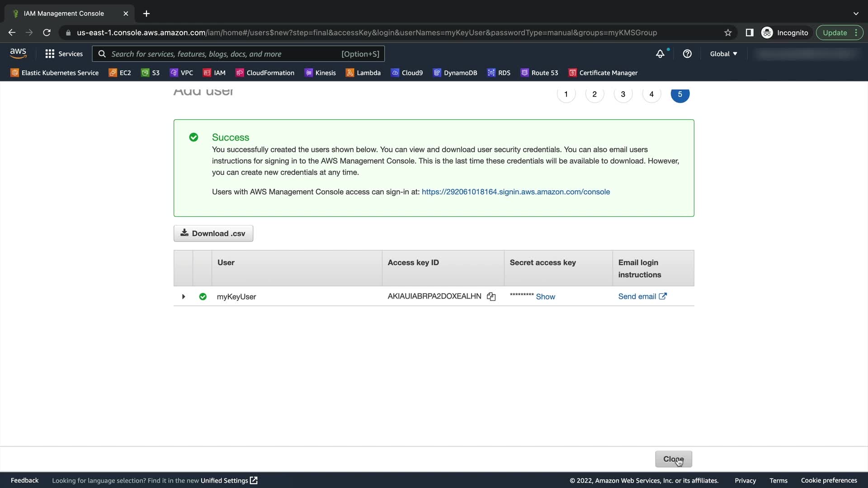Go to step 3 in the wizard
Viewport: 868px width, 488px height.
pos(623,94)
